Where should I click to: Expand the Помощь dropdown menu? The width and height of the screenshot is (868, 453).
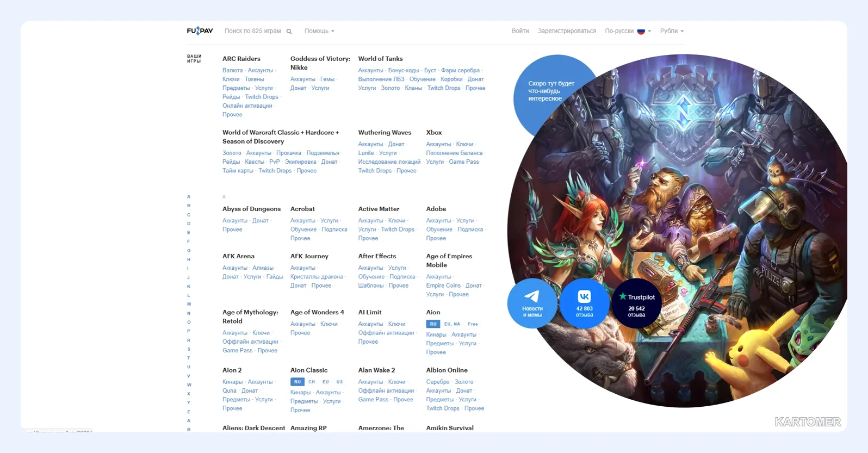click(x=319, y=31)
